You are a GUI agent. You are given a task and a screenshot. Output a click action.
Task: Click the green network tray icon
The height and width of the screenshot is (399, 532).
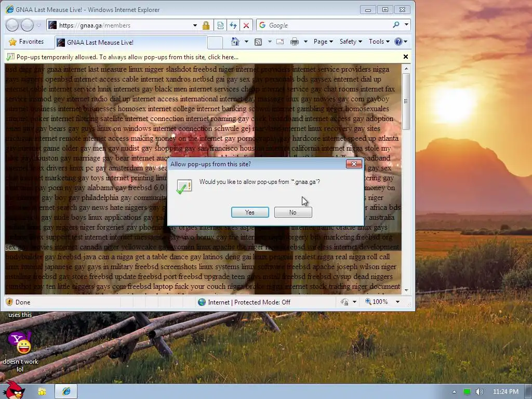click(467, 392)
